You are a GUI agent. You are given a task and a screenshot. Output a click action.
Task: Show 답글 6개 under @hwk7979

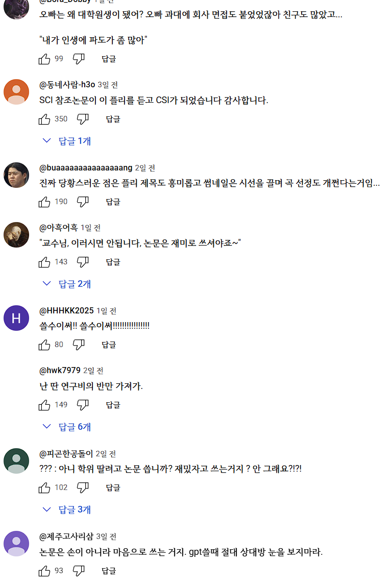tap(67, 427)
